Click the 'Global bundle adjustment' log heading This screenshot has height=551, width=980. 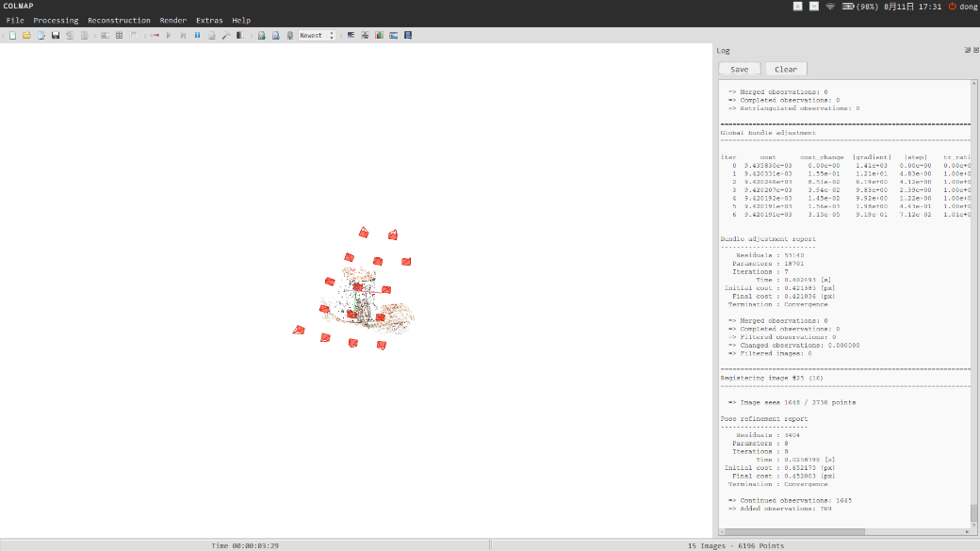click(x=768, y=133)
